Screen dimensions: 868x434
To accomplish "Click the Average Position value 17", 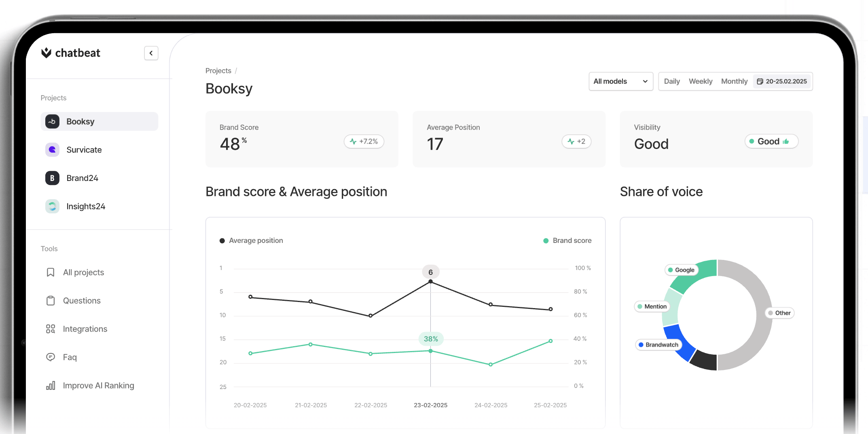I will pyautogui.click(x=435, y=144).
